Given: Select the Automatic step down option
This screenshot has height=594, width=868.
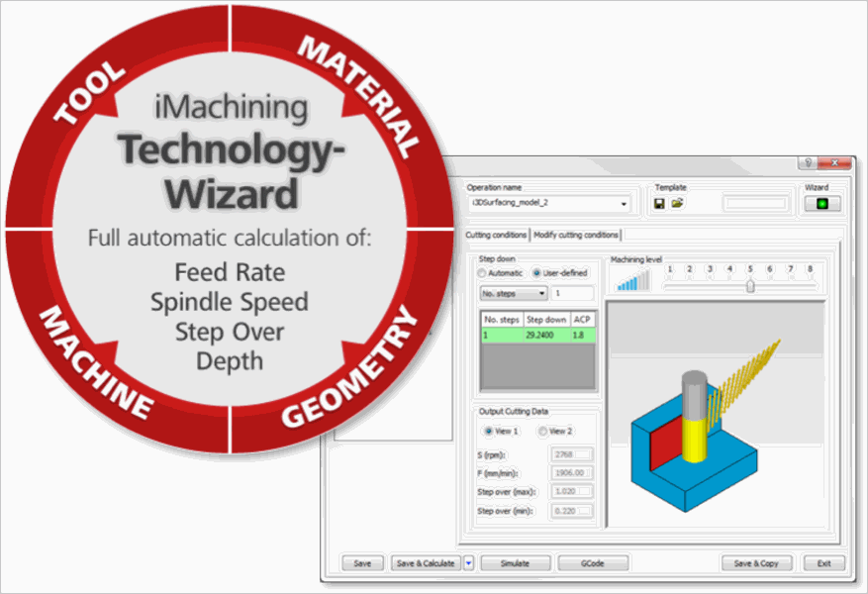Looking at the screenshot, I should pos(484,273).
